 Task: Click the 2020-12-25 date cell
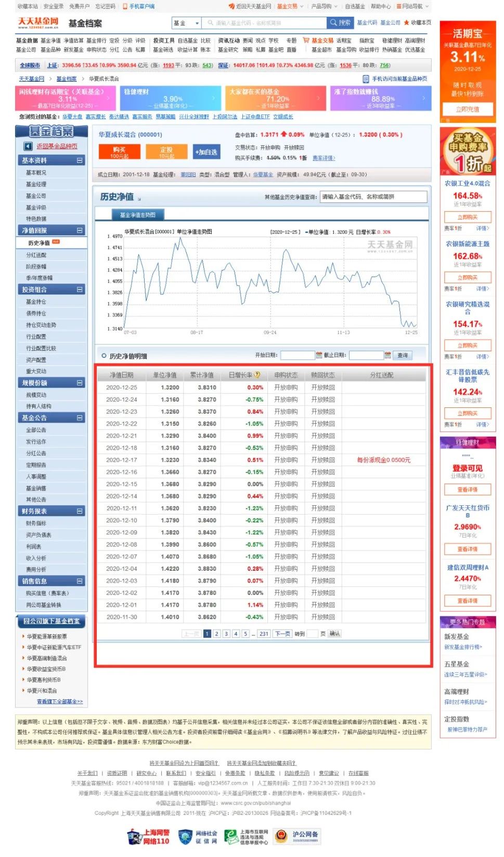[122, 388]
